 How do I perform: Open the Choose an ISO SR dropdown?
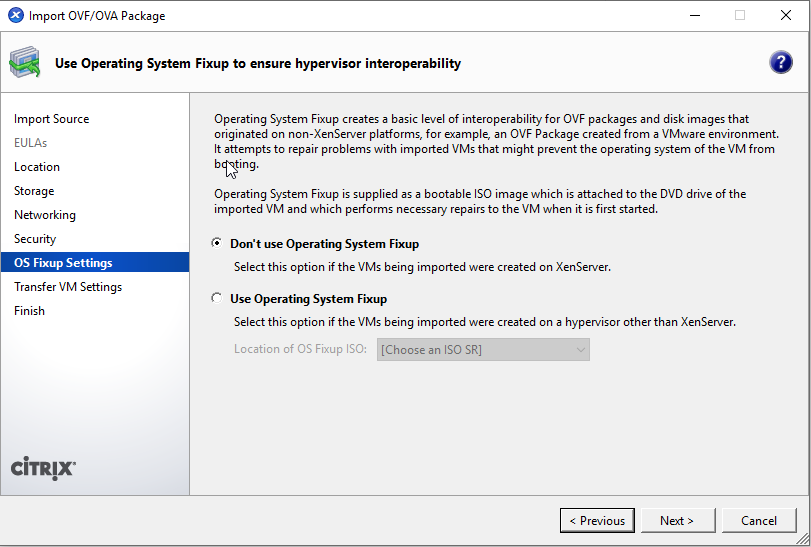click(483, 349)
